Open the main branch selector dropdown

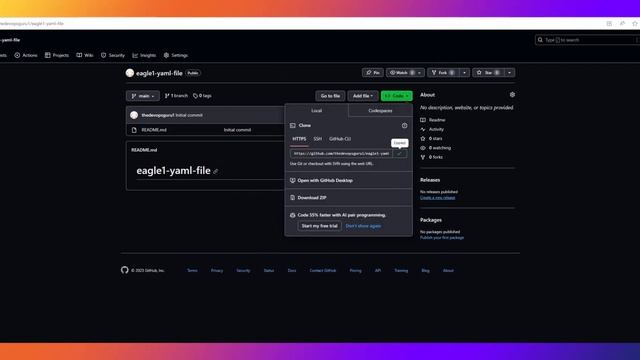pos(143,96)
